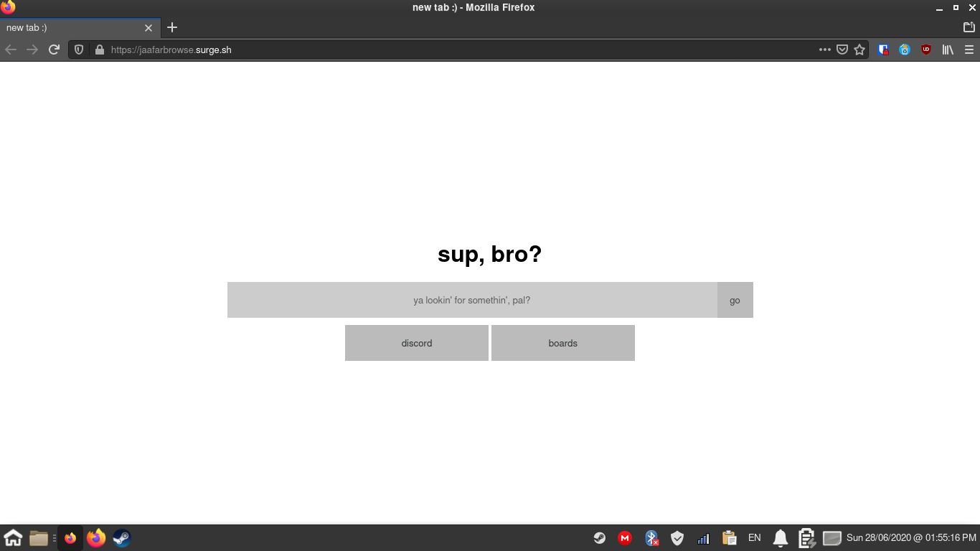This screenshot has width=980, height=551.
Task: Open a new browser tab with the plus
Action: coord(171,27)
